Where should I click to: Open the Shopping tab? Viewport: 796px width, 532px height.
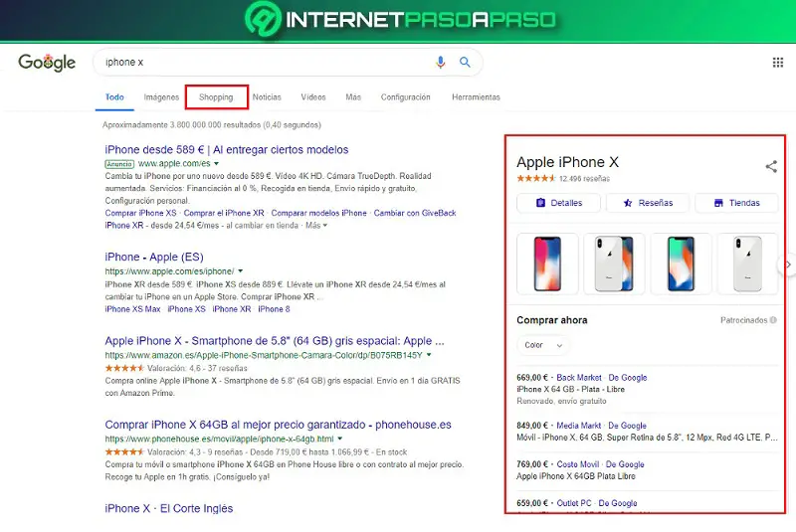[216, 96]
